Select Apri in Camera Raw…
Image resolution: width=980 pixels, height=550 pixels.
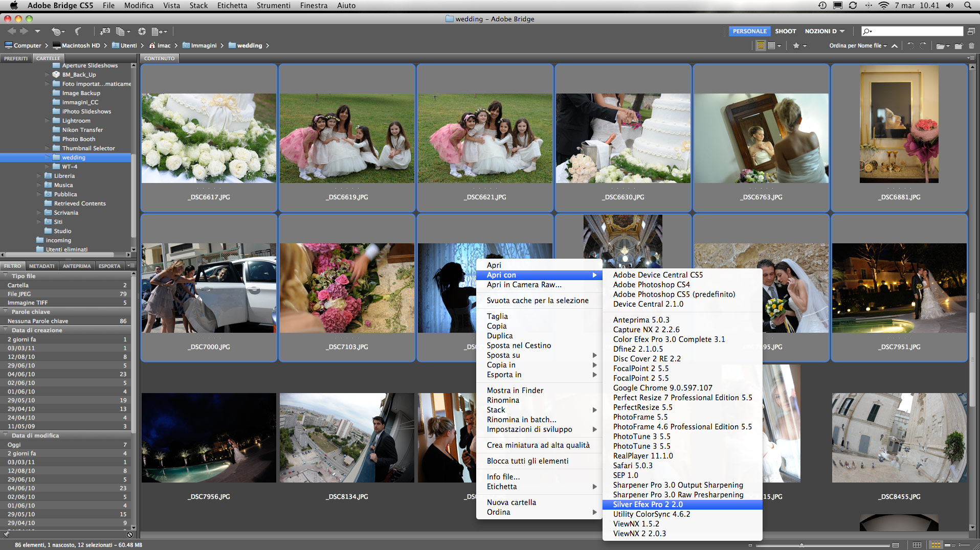pos(539,285)
